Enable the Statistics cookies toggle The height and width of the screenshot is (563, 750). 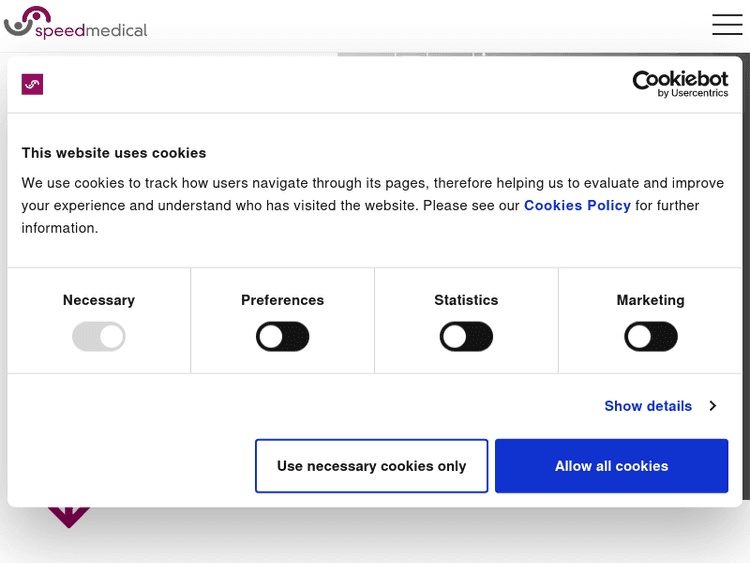coord(466,336)
